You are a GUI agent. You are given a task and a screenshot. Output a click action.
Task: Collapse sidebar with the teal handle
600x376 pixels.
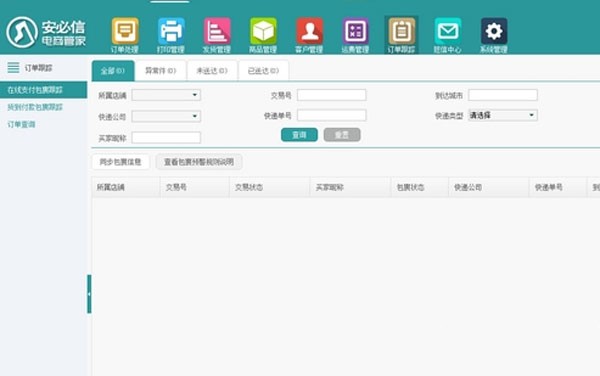(x=89, y=294)
